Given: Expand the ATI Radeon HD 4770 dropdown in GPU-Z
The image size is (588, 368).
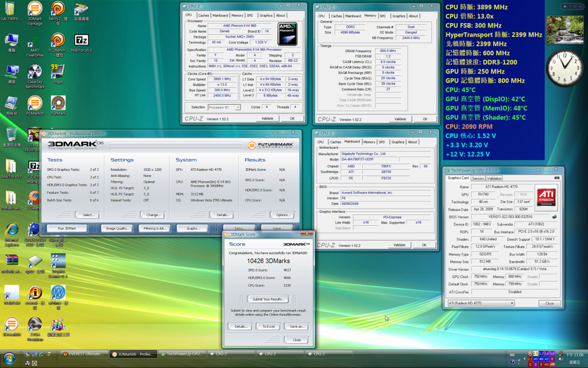Looking at the screenshot, I should (x=481, y=303).
